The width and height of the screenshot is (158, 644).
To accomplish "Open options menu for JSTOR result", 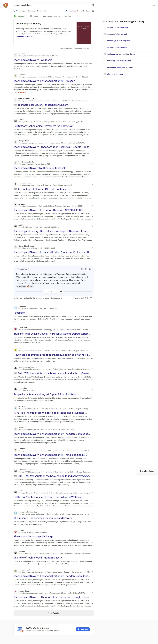I will [92, 532].
